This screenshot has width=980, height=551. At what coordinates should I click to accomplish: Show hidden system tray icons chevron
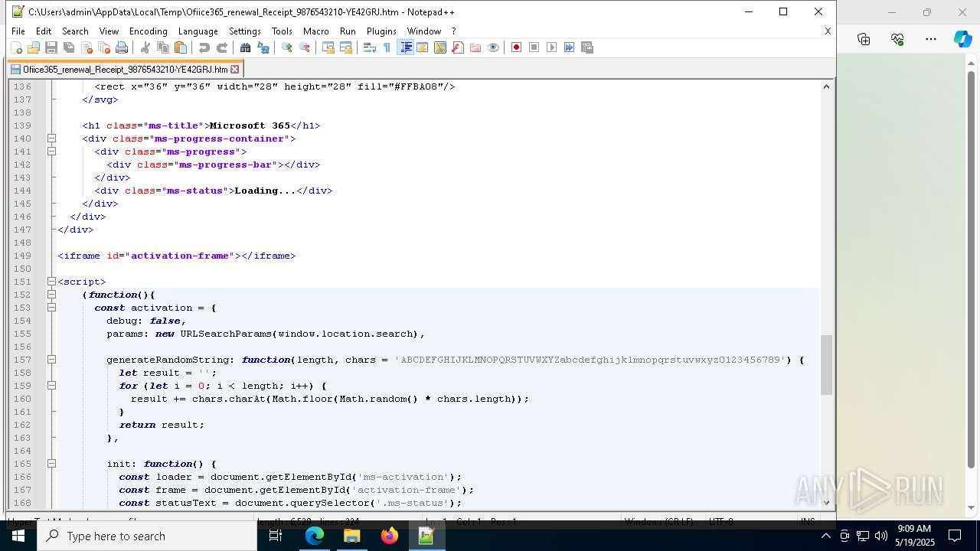tap(825, 536)
